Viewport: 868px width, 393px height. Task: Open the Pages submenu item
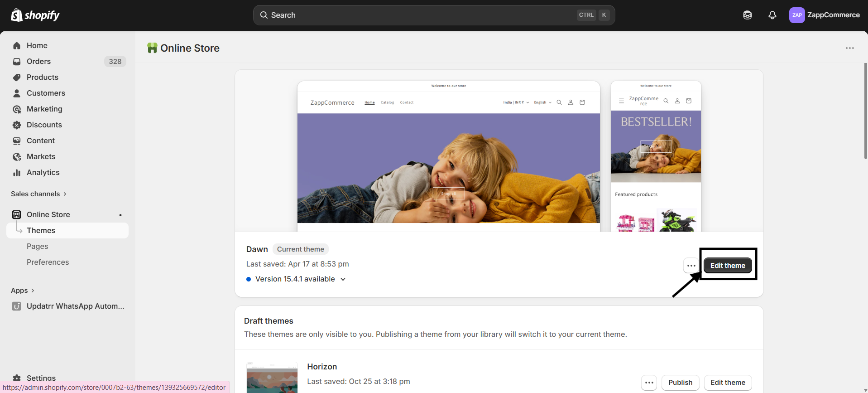[37, 246]
